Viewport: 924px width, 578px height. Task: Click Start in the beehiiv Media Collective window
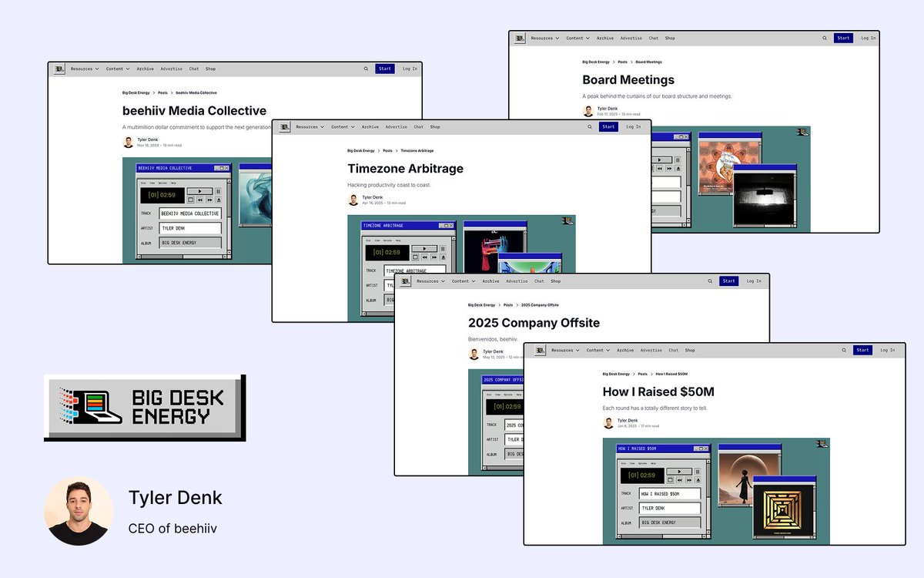385,69
